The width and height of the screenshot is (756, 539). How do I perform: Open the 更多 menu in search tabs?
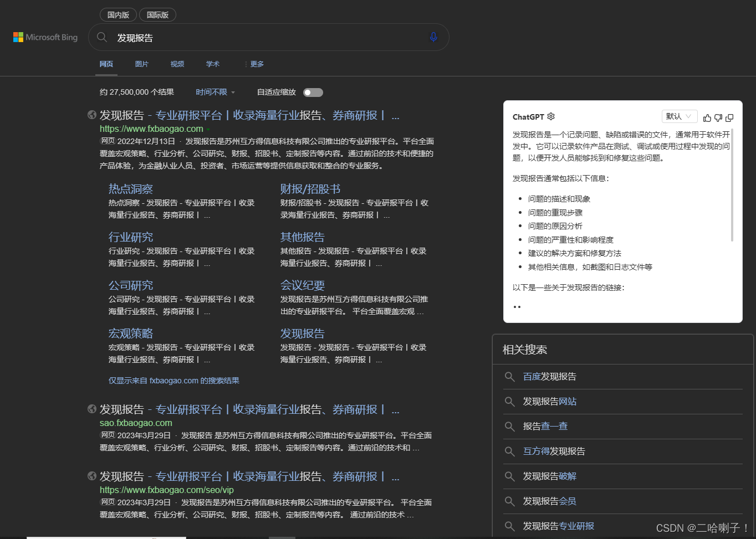point(254,64)
